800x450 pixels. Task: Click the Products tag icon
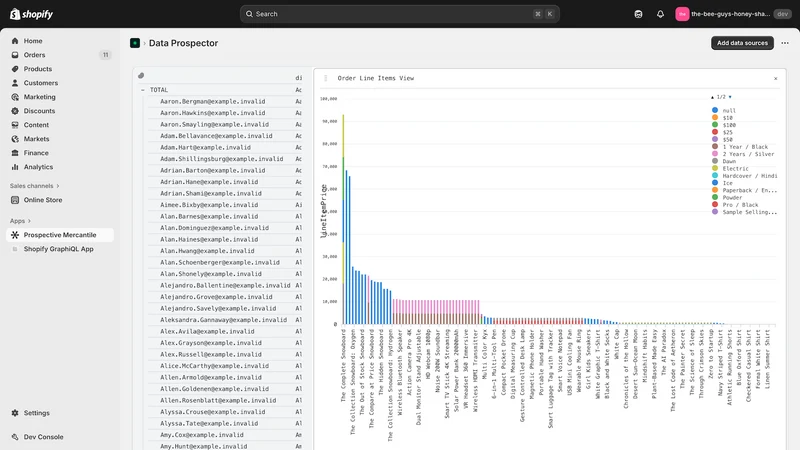coord(15,69)
